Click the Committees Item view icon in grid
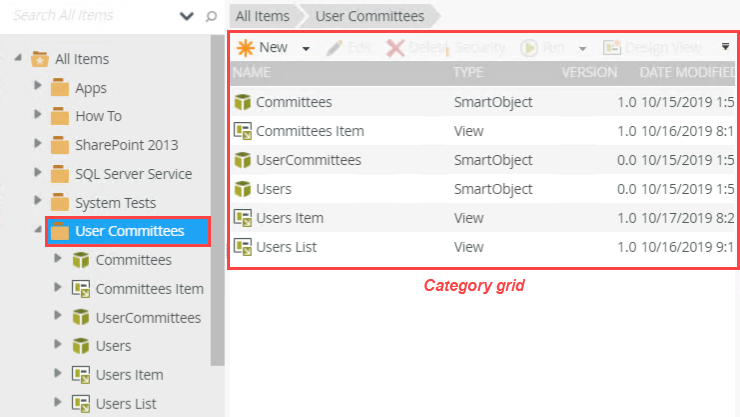The height and width of the screenshot is (417, 740). point(242,131)
